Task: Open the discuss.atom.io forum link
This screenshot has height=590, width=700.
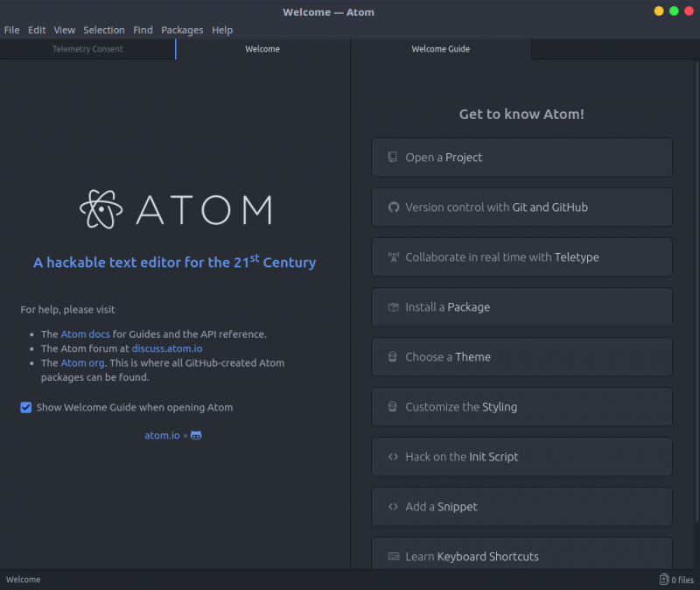Action: (x=167, y=348)
